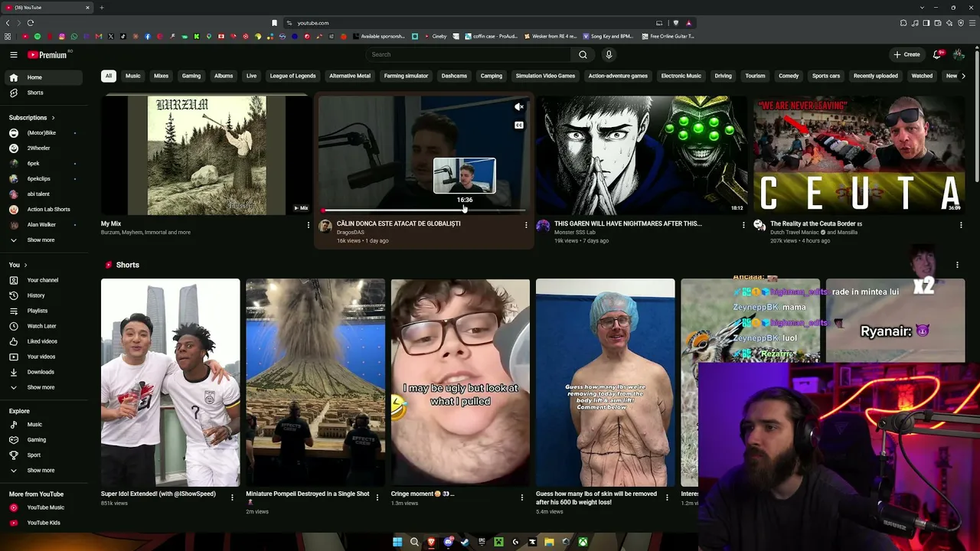Open Downloads in the sidebar

pos(44,372)
